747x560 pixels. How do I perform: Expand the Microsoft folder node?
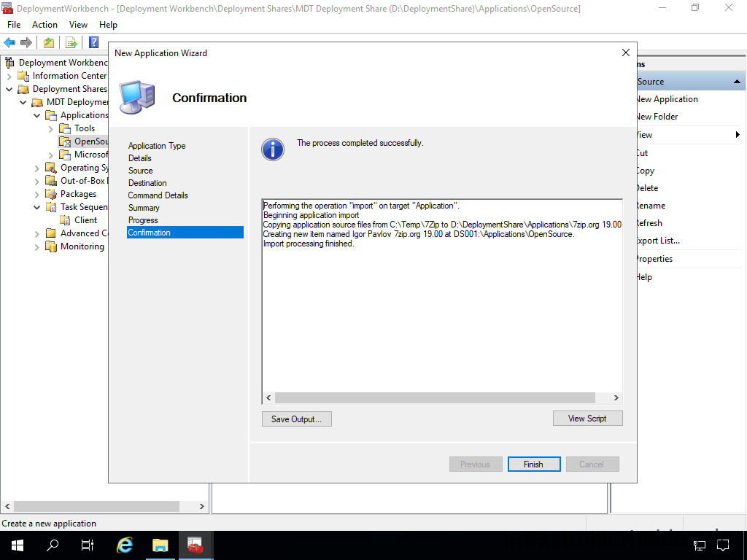click(50, 155)
